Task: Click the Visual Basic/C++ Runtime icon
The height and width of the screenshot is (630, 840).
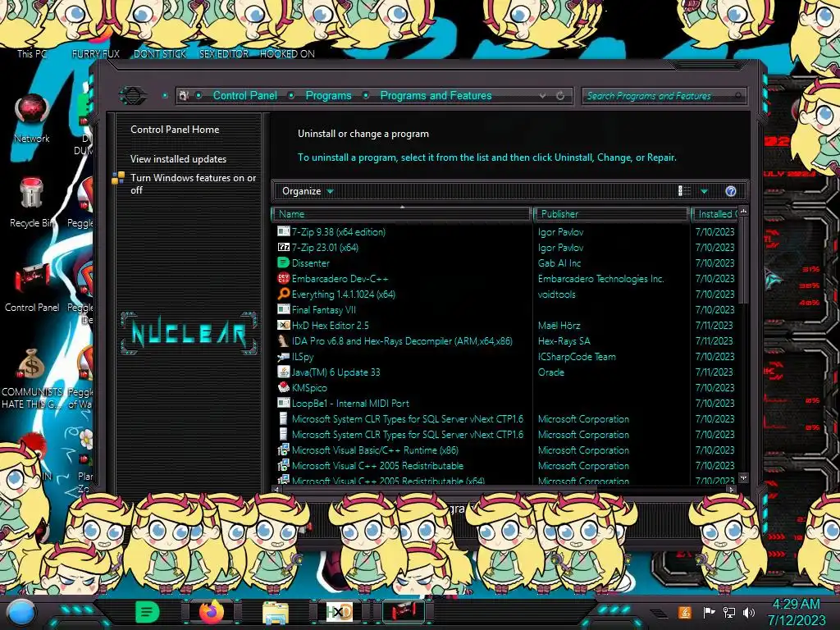Action: [283, 450]
